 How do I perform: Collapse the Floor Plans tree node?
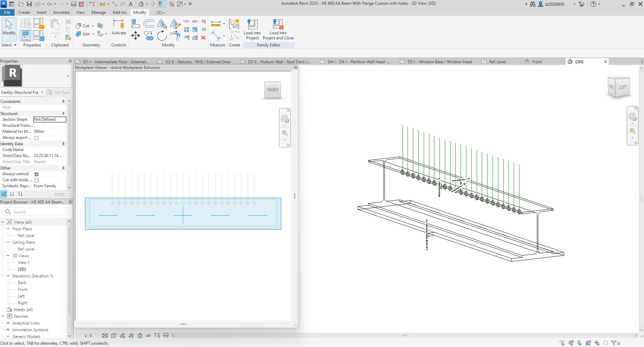[8, 229]
